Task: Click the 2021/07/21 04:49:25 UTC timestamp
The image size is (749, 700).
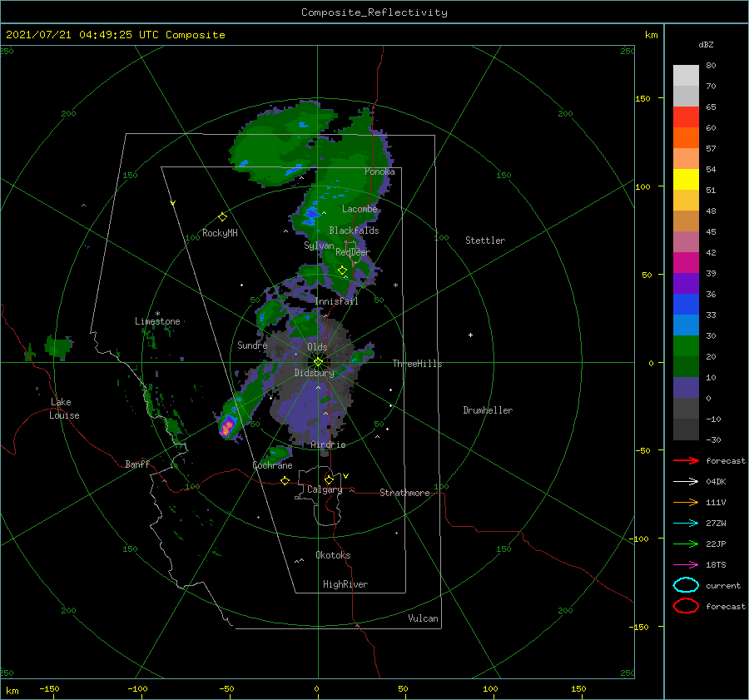Action: [115, 35]
